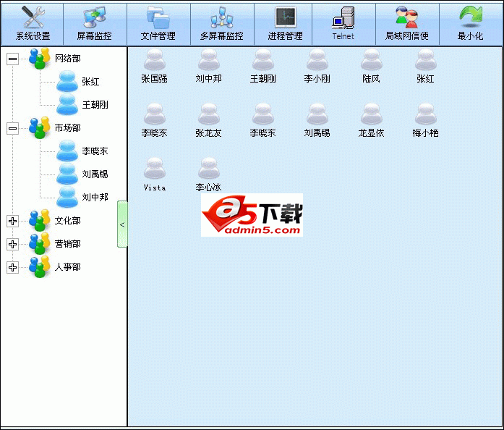Viewport: 504px width, 430px height.
Task: Click the 梅小艳 user icon
Action: [x=426, y=120]
